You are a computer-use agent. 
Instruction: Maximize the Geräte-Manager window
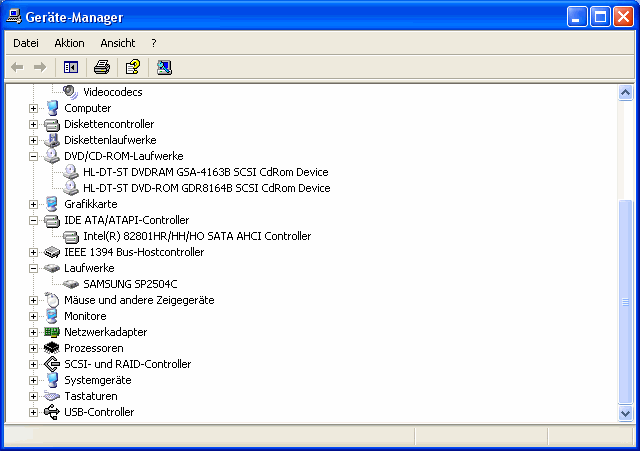pos(600,17)
